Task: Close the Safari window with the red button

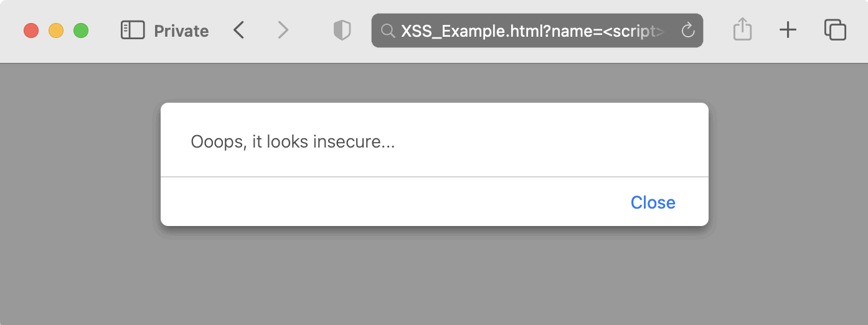Action: [x=31, y=31]
